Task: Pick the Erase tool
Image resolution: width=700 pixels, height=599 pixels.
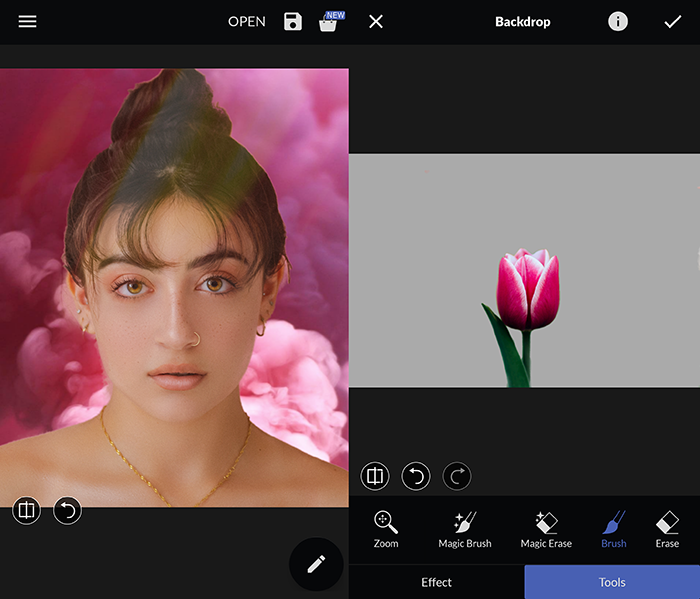Action: 667,529
